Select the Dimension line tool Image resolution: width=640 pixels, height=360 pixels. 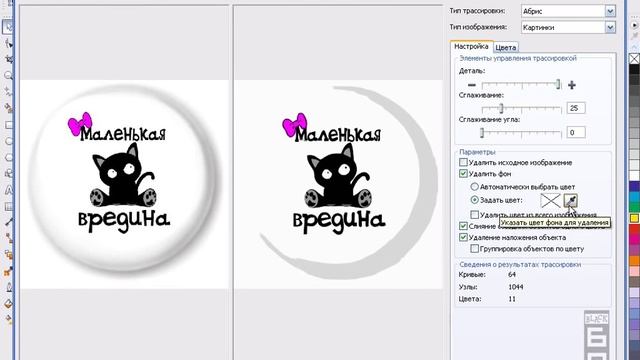tap(8, 222)
